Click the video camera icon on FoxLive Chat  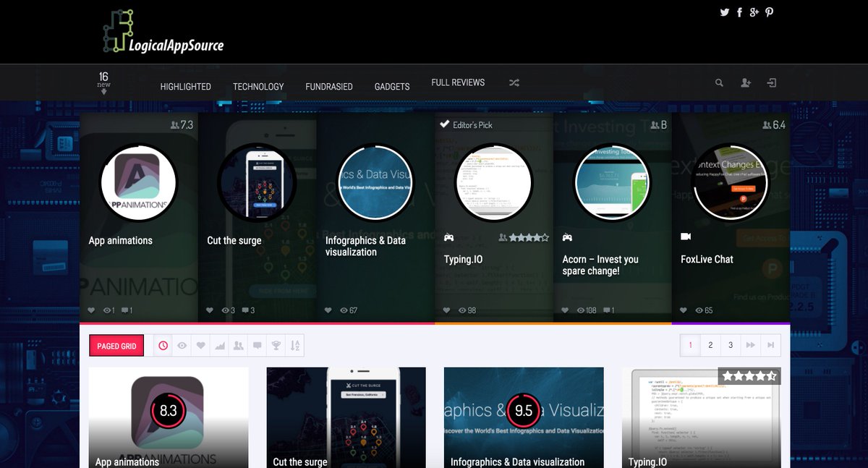[686, 237]
